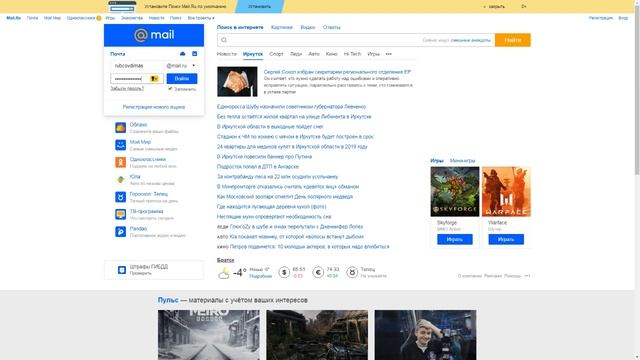This screenshot has width=640, height=360.
Task: Close the yellow promo bar via закрыть
Action: coord(495,7)
